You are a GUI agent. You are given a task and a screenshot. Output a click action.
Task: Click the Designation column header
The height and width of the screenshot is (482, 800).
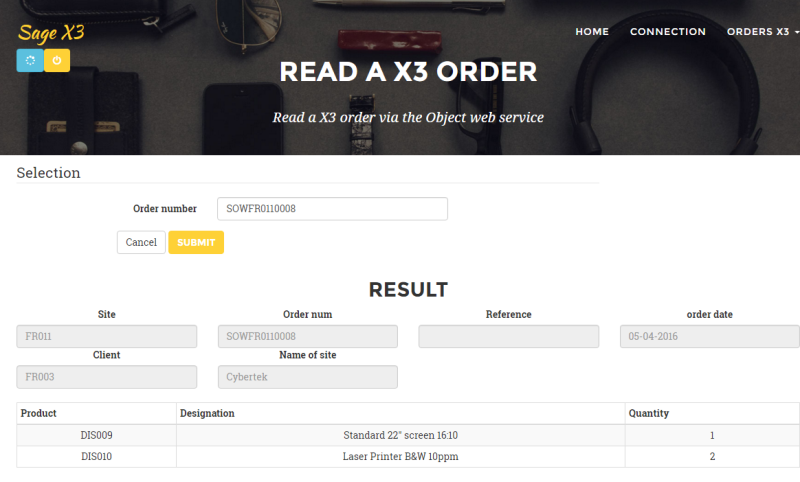(x=401, y=413)
